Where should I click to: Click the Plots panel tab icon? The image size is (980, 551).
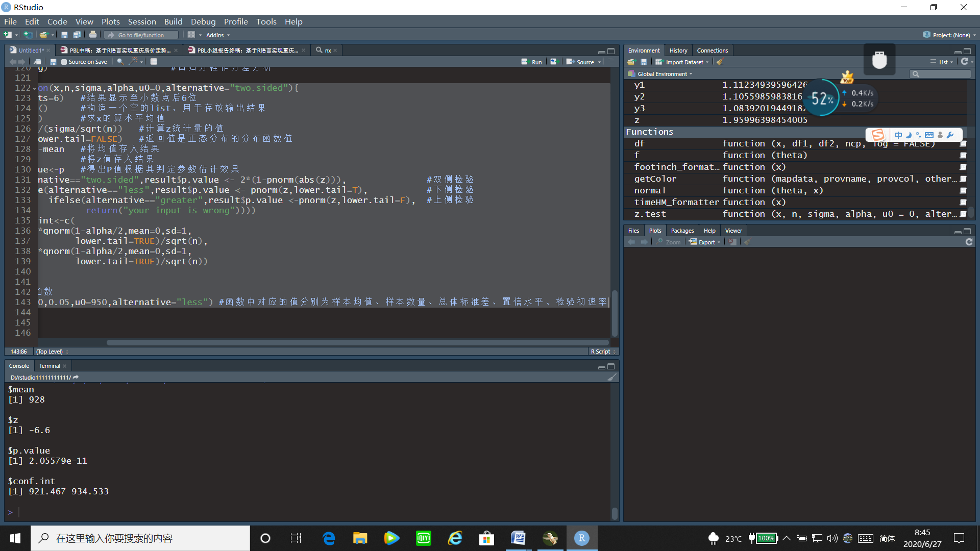point(654,231)
